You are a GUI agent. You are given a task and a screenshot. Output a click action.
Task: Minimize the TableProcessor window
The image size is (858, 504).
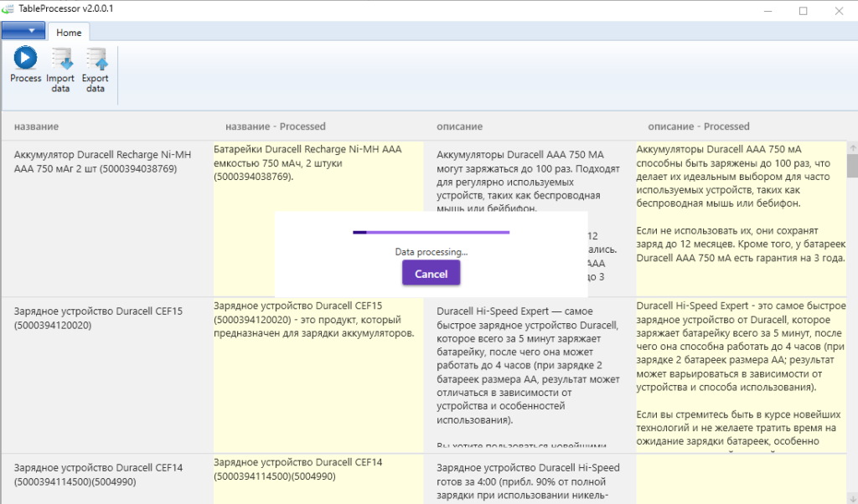tap(768, 10)
